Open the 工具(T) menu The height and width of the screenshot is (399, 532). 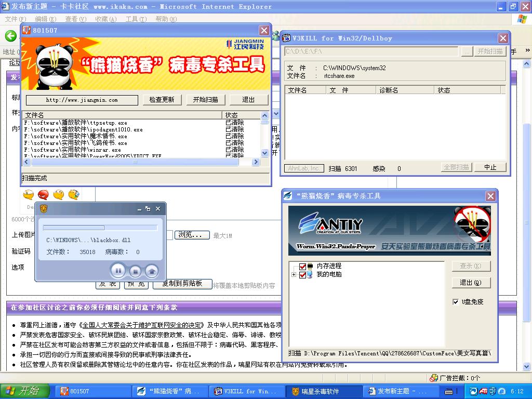[x=136, y=19]
